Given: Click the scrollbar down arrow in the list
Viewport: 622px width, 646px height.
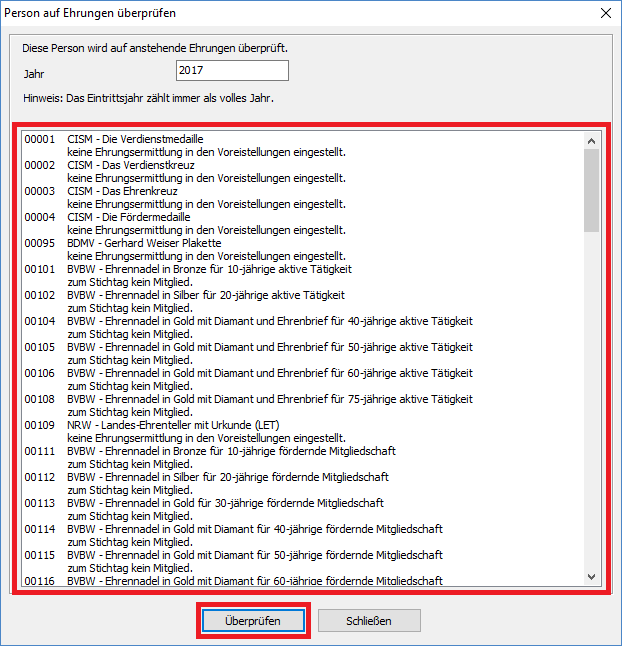Looking at the screenshot, I should tap(591, 577).
